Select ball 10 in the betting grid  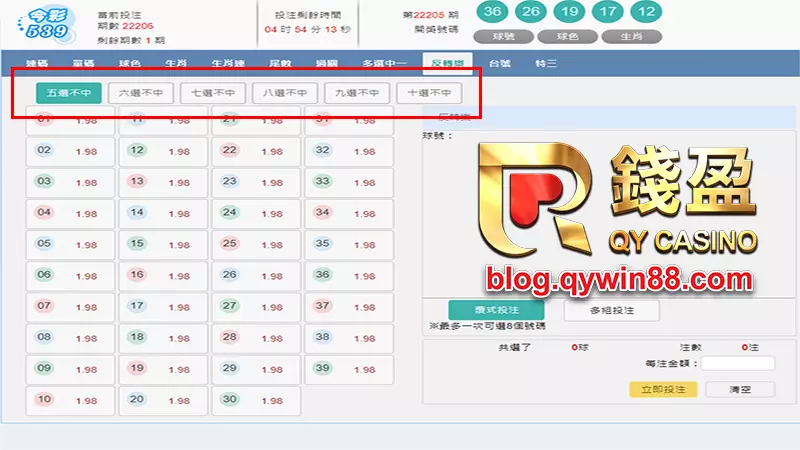tap(44, 399)
